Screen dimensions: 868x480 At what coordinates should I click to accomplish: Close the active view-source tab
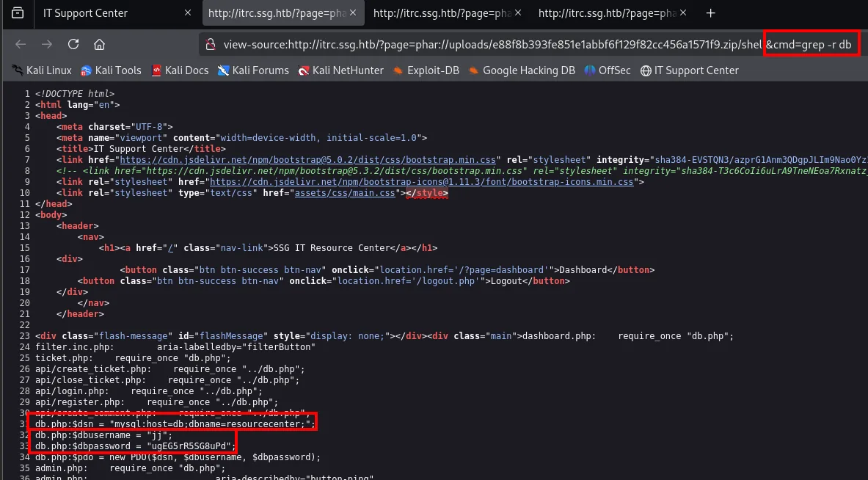(x=353, y=12)
